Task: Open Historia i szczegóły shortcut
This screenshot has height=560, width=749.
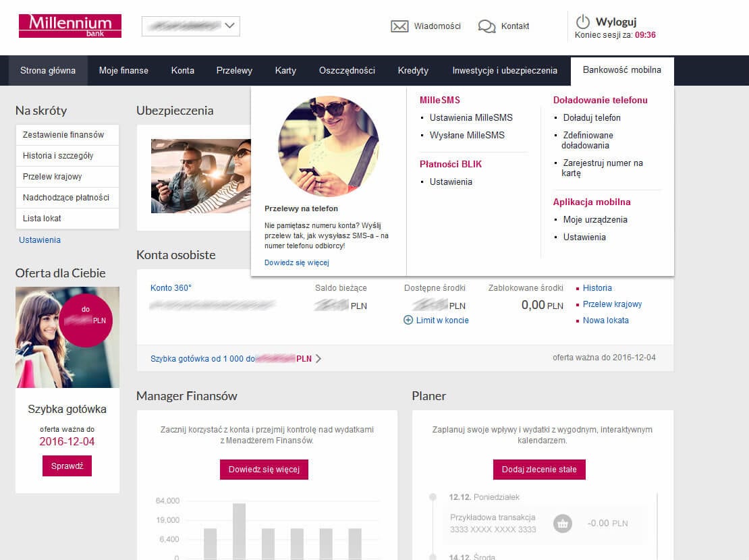Action: click(67, 156)
